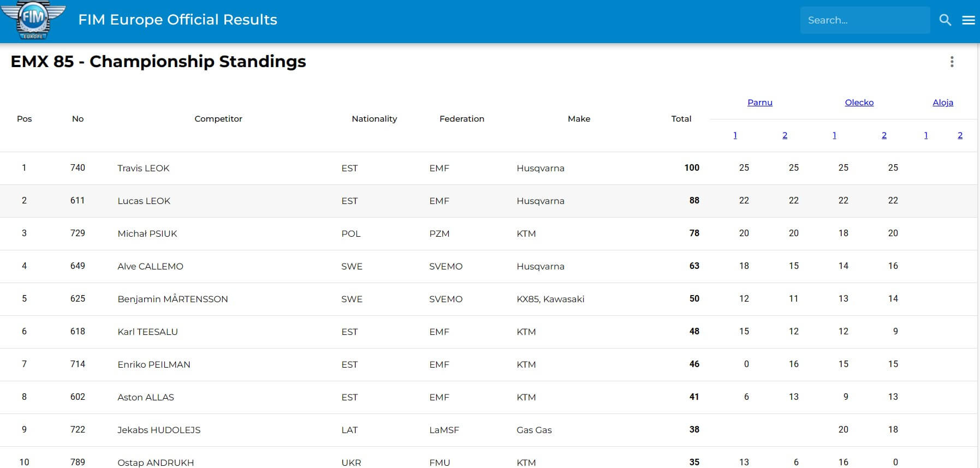This screenshot has width=980, height=468.
Task: Select competitor Lucas LEOK
Action: pos(144,201)
